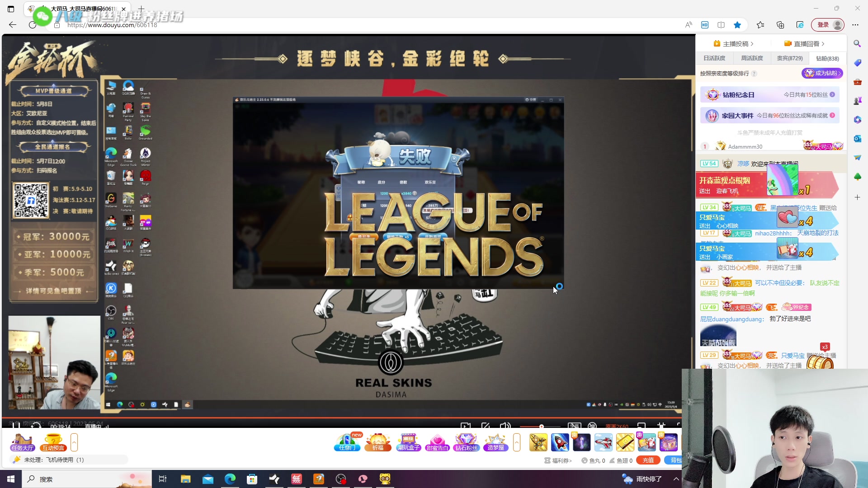Click the read aloud icon in address bar
The image size is (868, 488).
pos(689,25)
